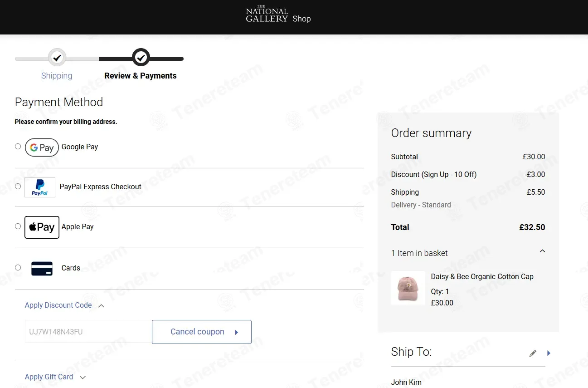Choose the Apple Pay radio option
Screen dimensions: 588x388
18,226
